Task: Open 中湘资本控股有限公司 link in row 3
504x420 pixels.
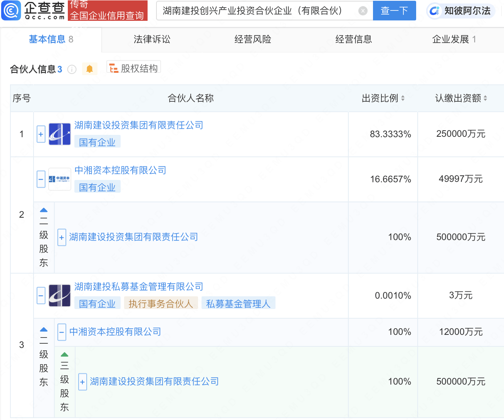Action: tap(115, 332)
